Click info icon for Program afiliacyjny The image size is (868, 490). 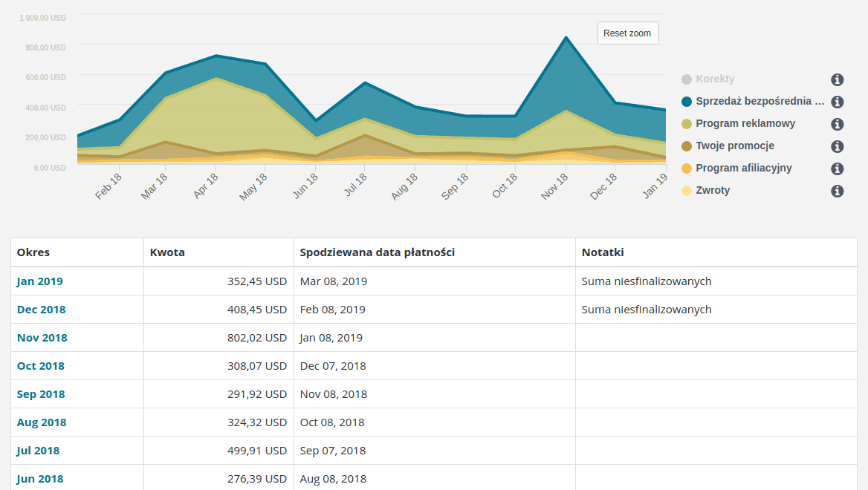point(837,168)
